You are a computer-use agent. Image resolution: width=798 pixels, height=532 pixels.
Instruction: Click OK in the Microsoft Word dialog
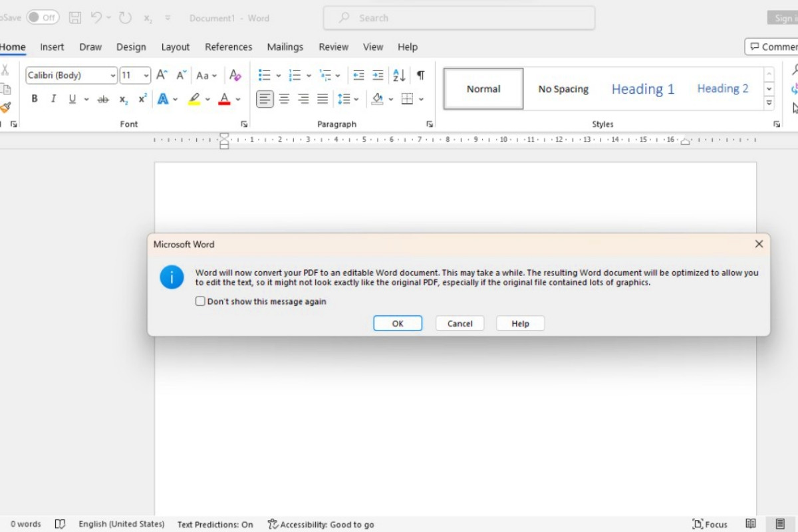[398, 323]
